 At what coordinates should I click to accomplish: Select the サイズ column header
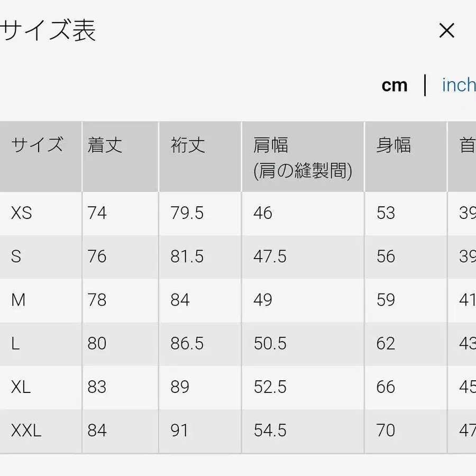click(37, 144)
